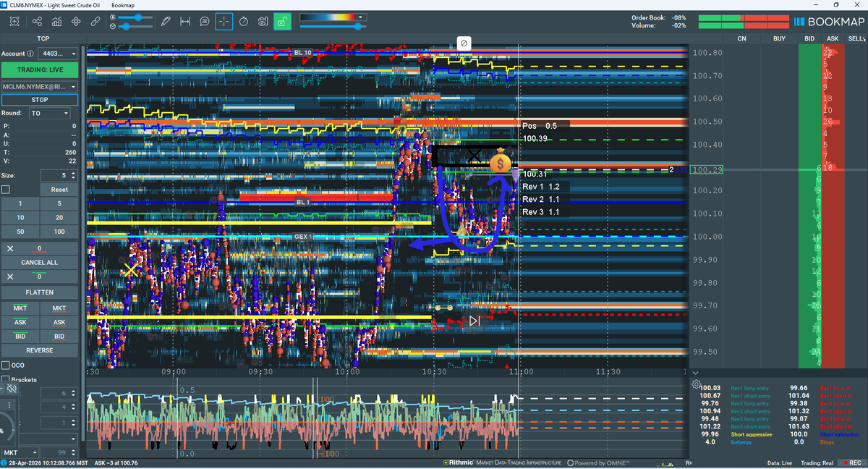The height and width of the screenshot is (469, 868).
Task: Enable the OCO checkbox
Action: [6, 366]
